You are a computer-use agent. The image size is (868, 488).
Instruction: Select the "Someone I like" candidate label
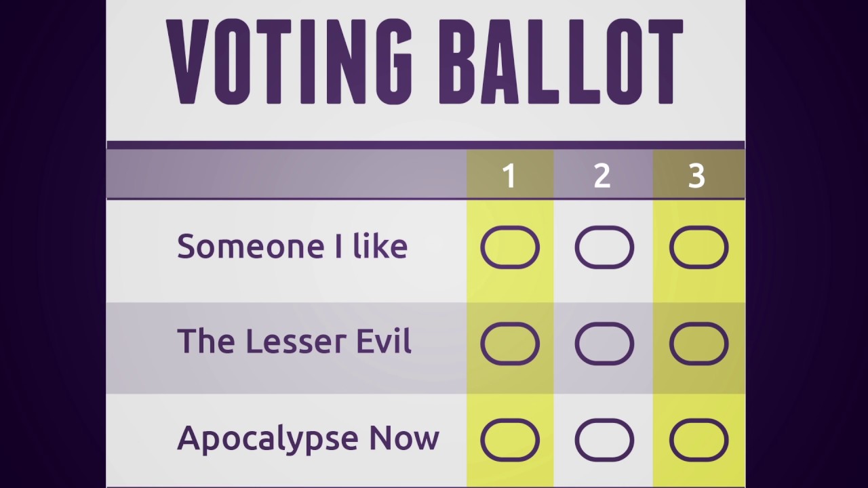[292, 246]
